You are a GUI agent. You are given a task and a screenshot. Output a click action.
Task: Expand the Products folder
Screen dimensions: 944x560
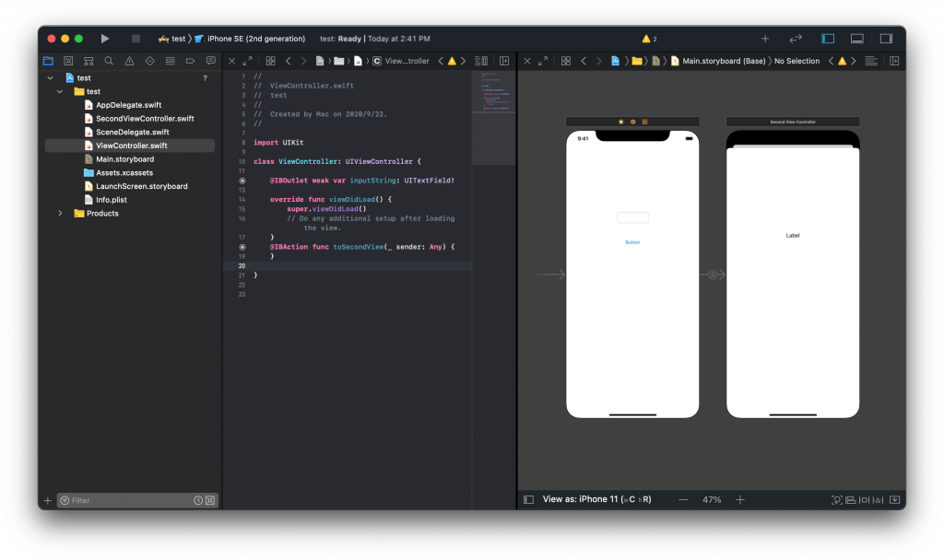point(60,214)
